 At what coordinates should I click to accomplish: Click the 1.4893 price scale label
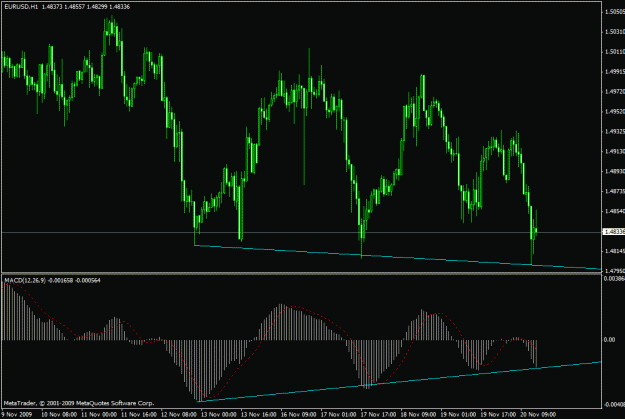tap(615, 171)
